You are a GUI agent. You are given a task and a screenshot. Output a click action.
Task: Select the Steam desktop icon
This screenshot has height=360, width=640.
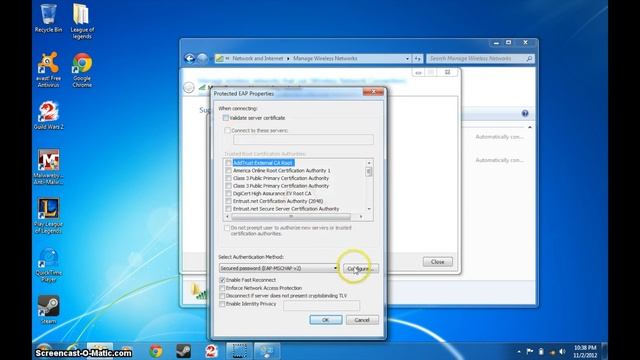49,309
